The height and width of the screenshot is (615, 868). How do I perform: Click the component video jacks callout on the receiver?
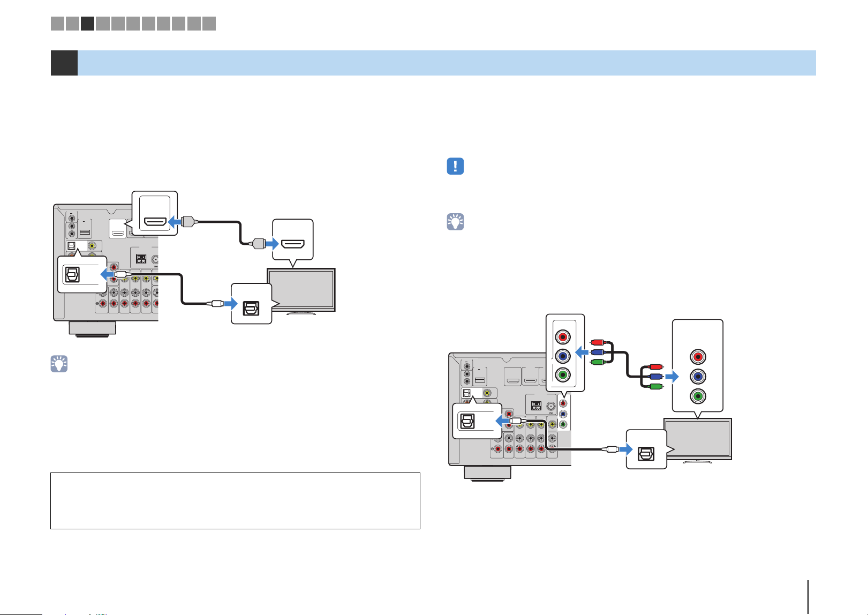565,352
